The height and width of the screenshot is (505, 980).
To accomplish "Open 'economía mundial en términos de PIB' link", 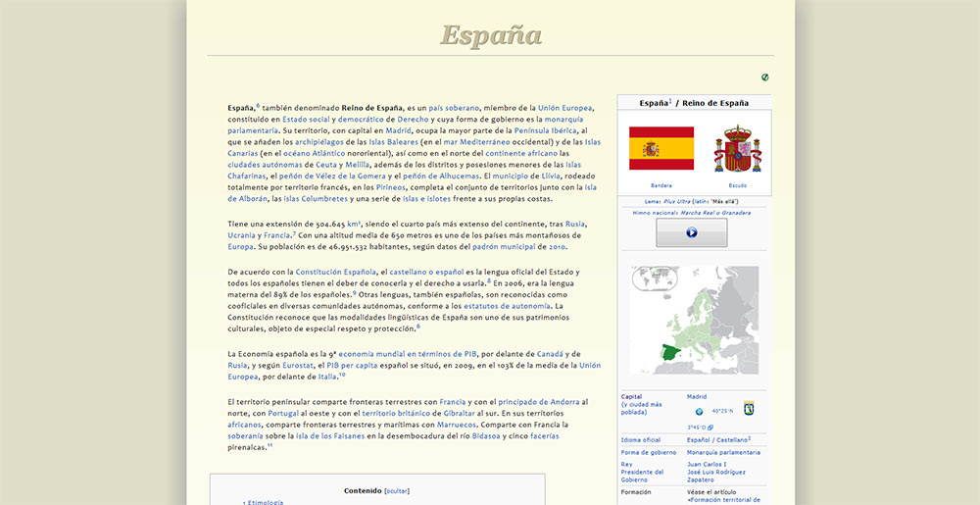I will 408,354.
